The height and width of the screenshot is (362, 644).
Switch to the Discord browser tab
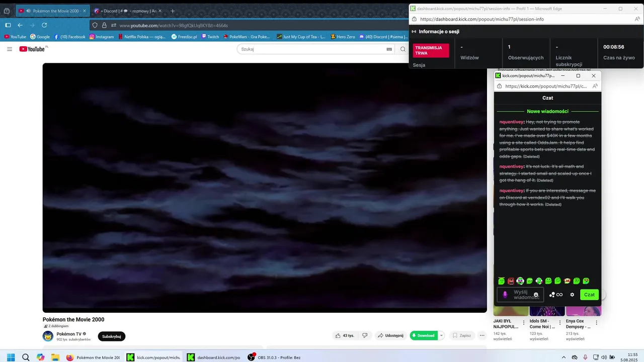tap(128, 11)
